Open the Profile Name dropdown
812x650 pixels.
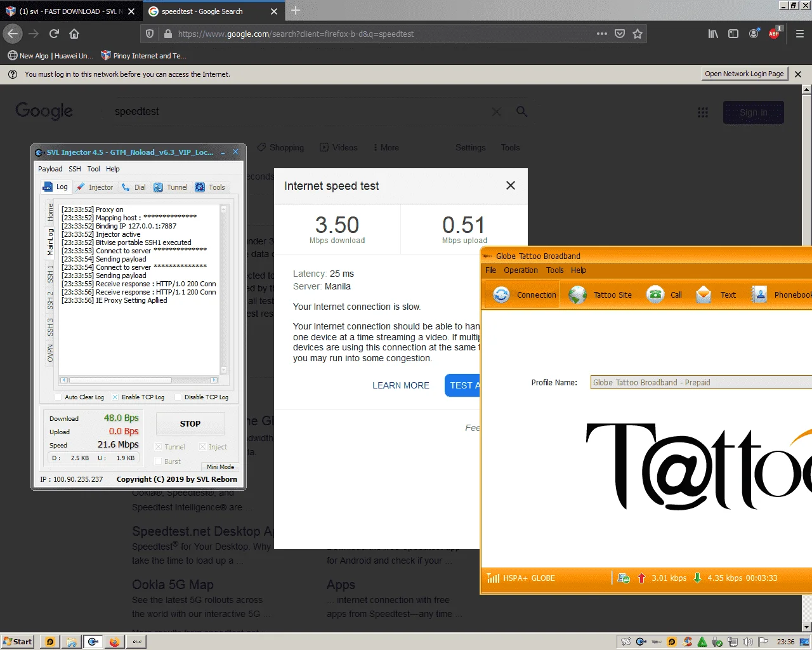[x=701, y=382]
